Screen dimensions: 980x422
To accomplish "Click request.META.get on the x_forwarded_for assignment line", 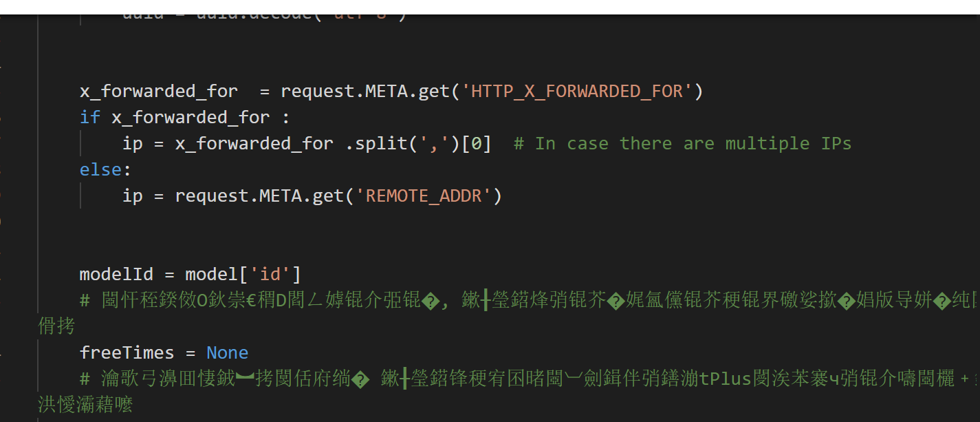I will click(365, 91).
